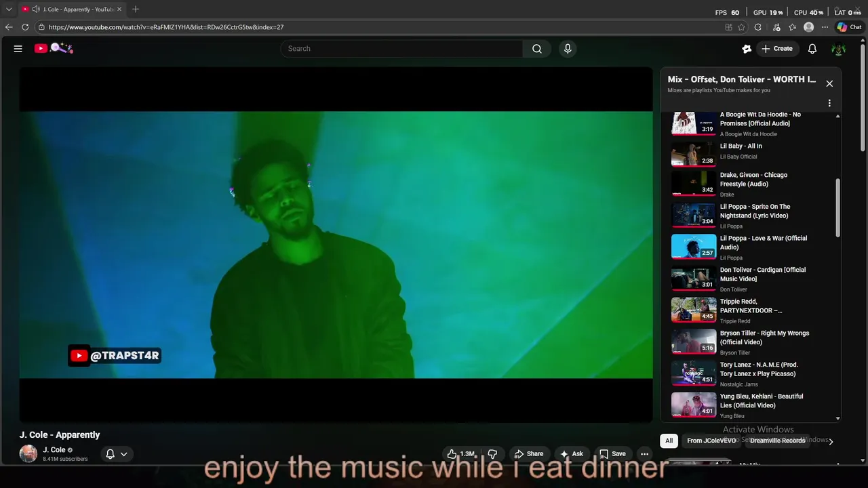Viewport: 868px width, 488px height.
Task: Select Tory Lanez N.A.M.E thumbnail
Action: [694, 373]
